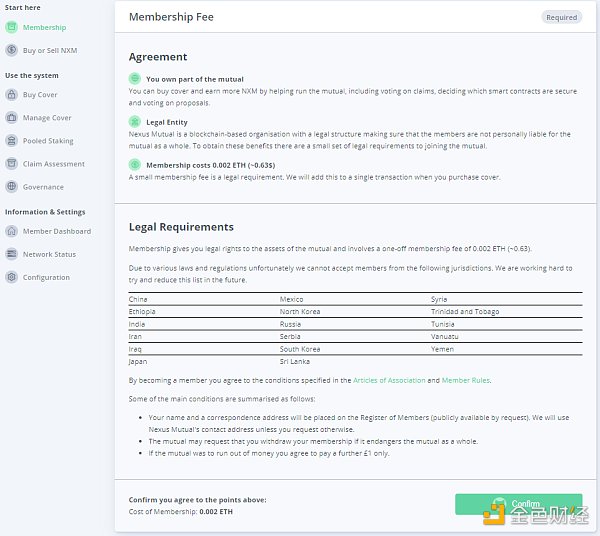Open the Member Rules link
This screenshot has height=536, width=600.
pos(465,380)
